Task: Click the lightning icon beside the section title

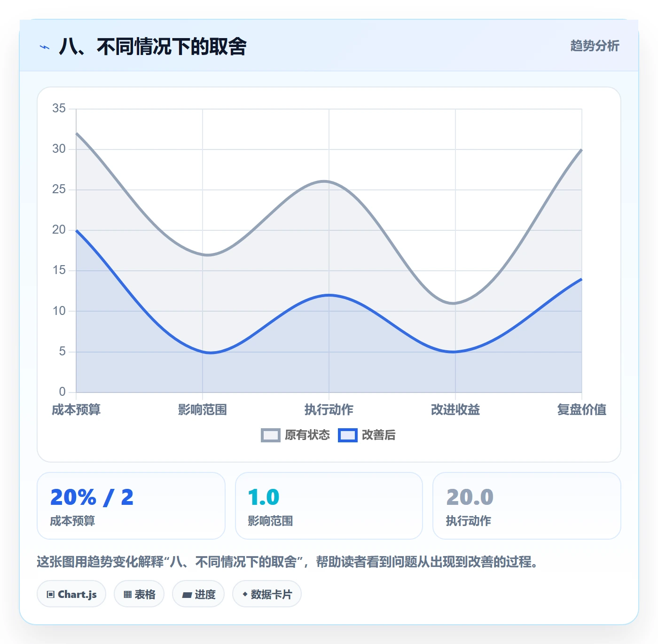Action: click(x=45, y=47)
